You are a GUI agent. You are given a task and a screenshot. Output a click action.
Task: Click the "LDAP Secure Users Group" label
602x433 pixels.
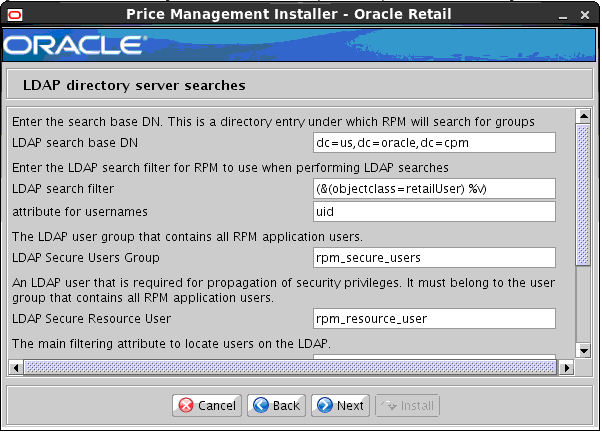(86, 258)
